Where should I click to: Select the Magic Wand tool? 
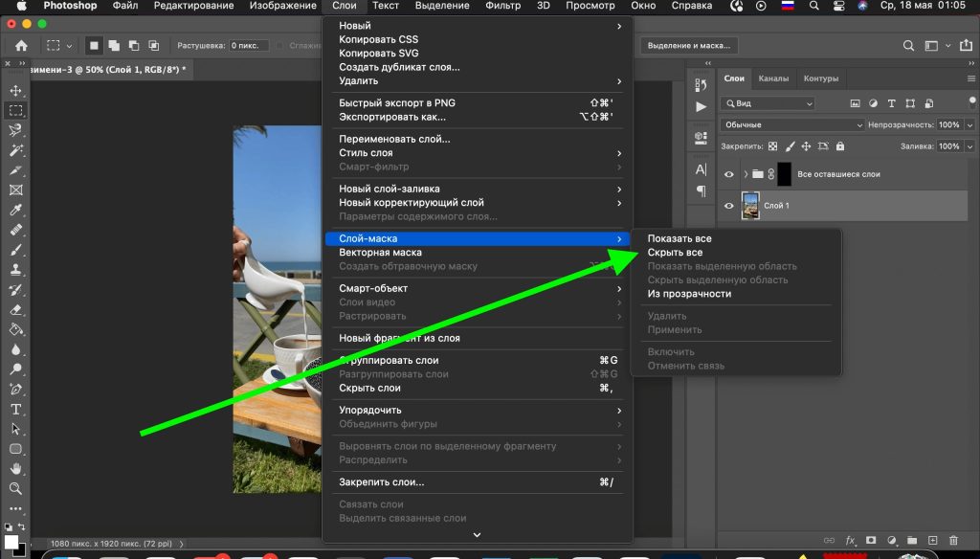point(15,149)
